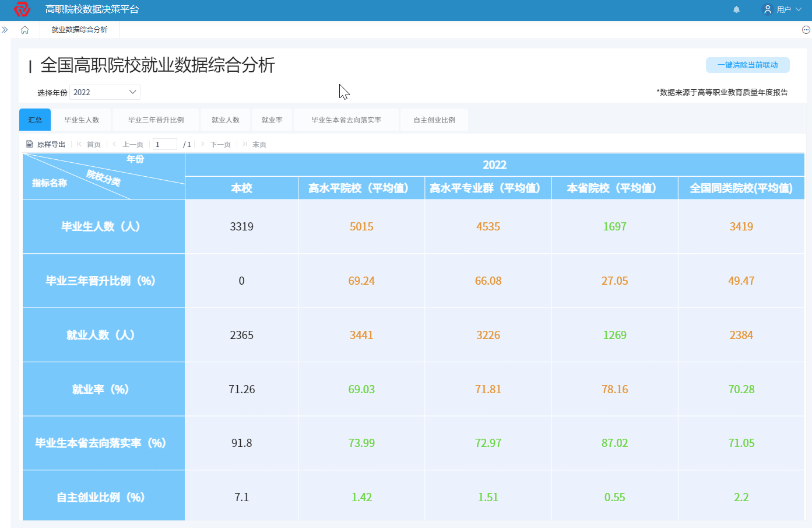Switch to the 汇总 tab

[34, 120]
